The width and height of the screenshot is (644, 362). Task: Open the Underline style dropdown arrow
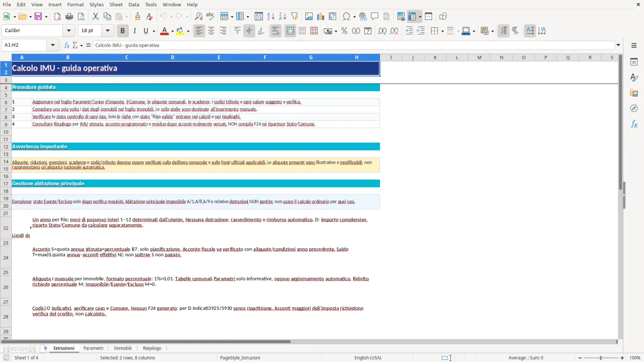154,31
